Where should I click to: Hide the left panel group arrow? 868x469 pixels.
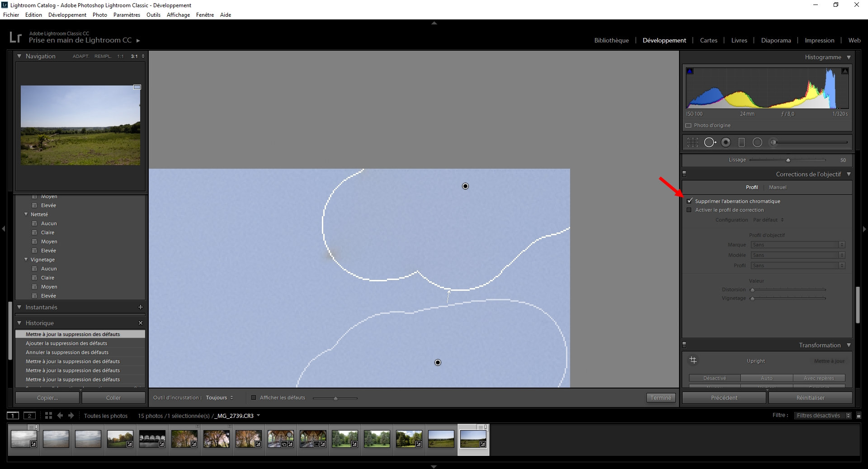(4, 229)
